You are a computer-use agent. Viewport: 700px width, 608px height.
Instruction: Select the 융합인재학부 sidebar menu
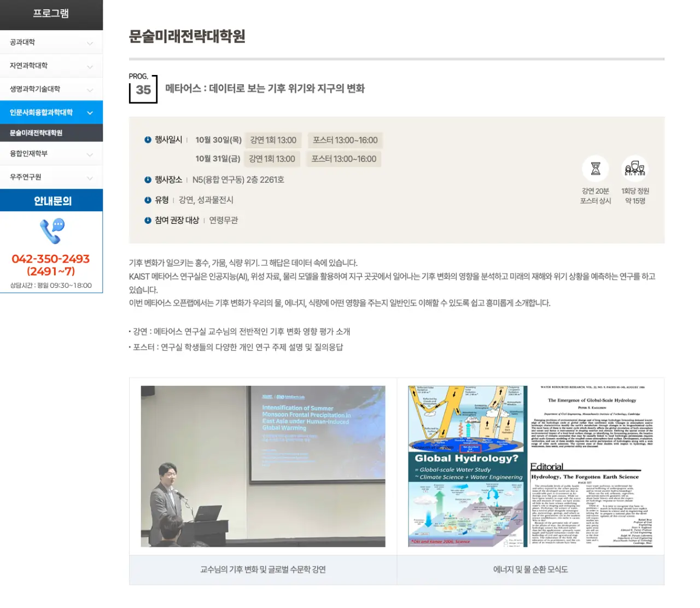29,154
